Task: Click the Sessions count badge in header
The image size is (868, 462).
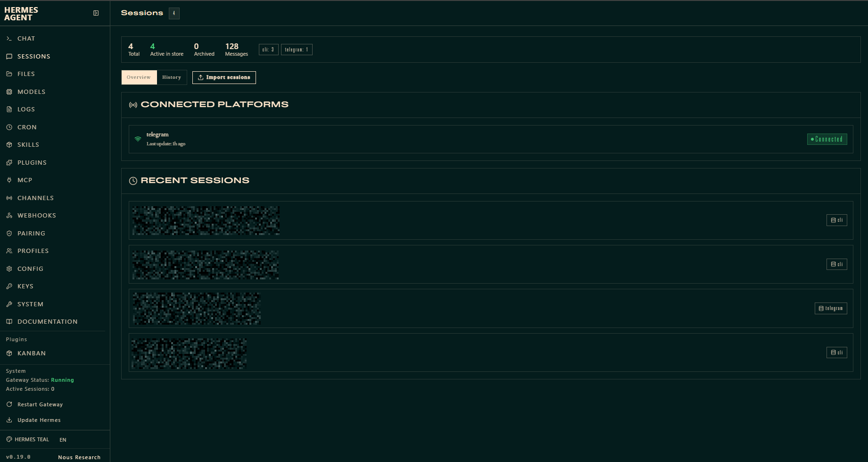Action: pos(174,13)
